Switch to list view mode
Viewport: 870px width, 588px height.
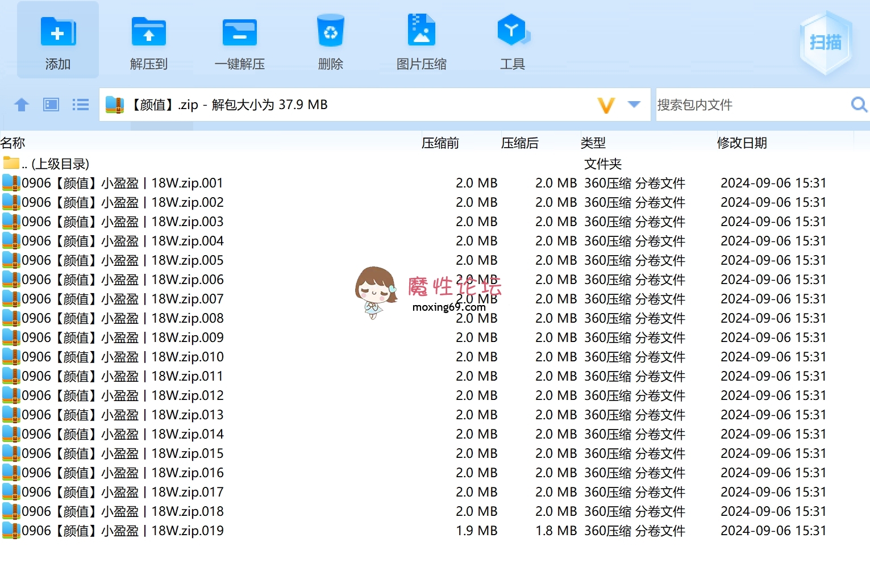tap(80, 105)
